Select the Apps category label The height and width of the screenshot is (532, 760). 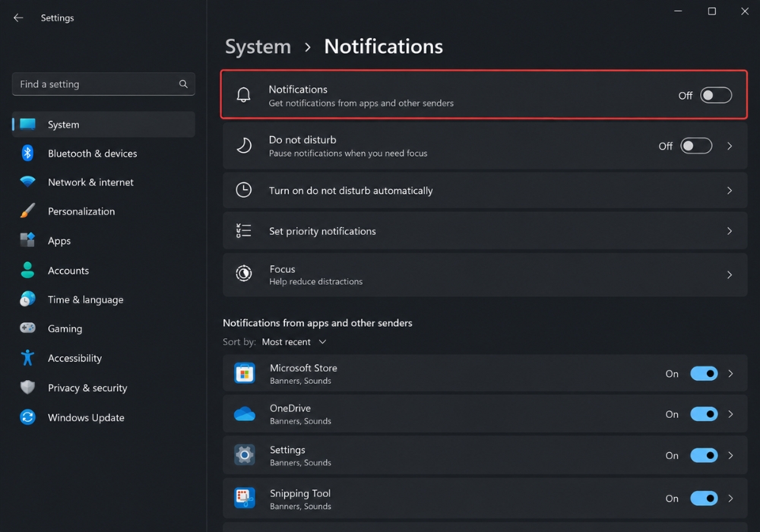(59, 241)
